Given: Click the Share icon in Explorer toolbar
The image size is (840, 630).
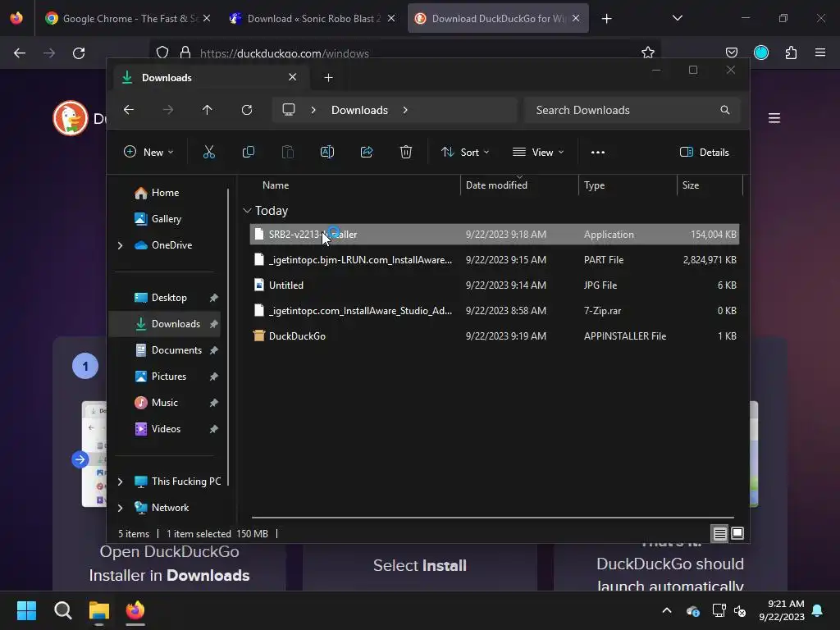Looking at the screenshot, I should pyautogui.click(x=367, y=152).
